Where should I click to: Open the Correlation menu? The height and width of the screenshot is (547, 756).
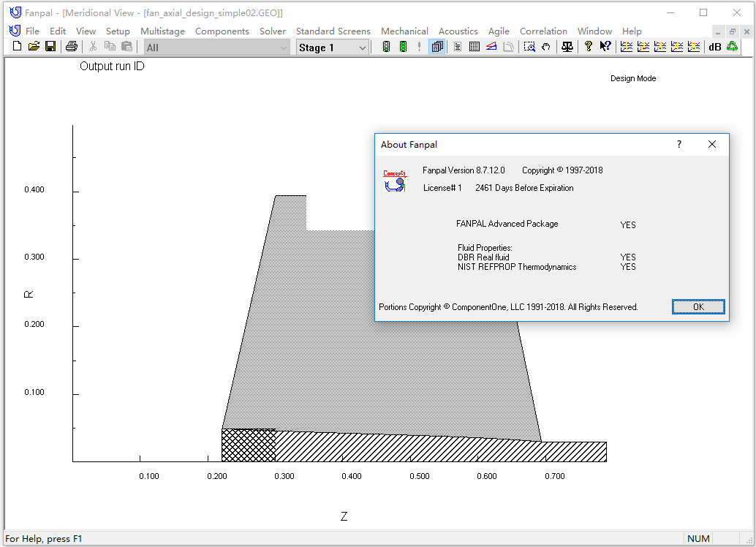click(x=543, y=31)
